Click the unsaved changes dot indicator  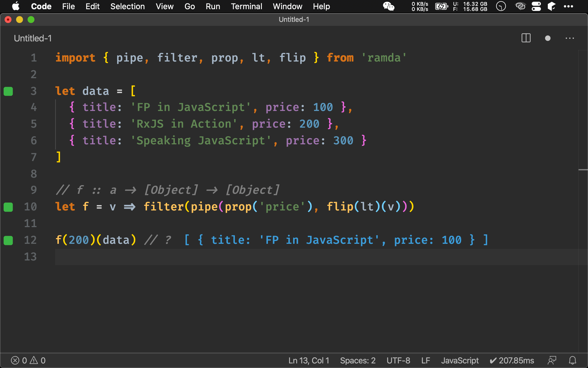coord(548,38)
